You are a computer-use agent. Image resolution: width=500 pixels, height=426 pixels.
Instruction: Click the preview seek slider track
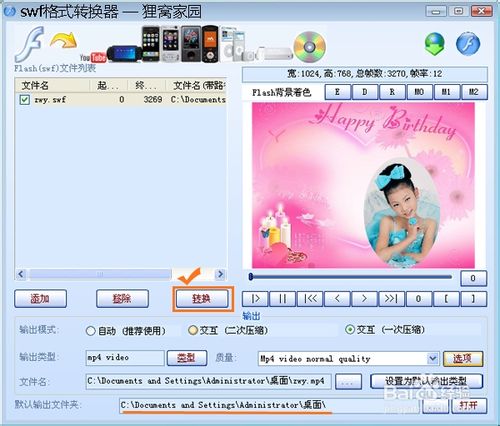tap(350, 277)
